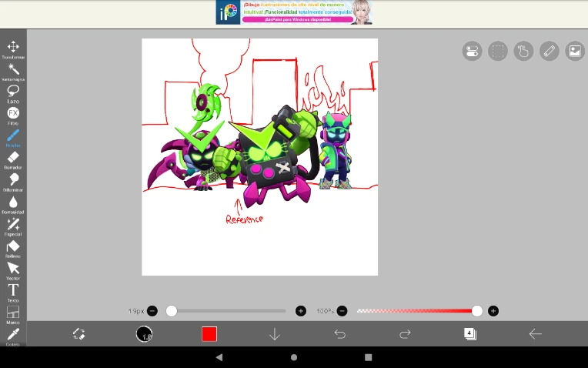Select the Magic Wand tool
588x368 pixels.
pos(13,72)
